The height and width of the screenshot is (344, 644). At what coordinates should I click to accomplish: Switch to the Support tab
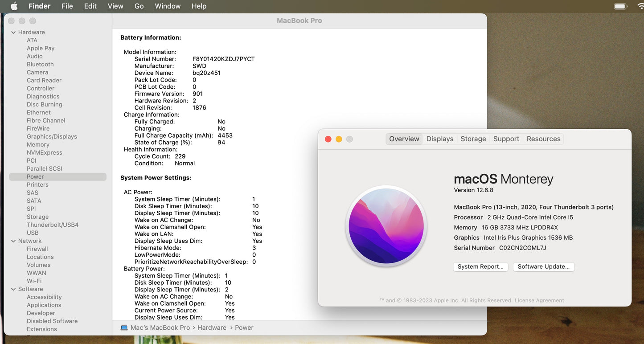point(506,139)
